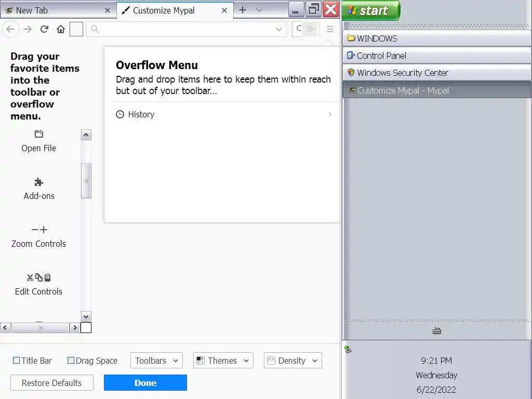Click the palette scroll down arrow
The height and width of the screenshot is (399, 532).
point(86,316)
